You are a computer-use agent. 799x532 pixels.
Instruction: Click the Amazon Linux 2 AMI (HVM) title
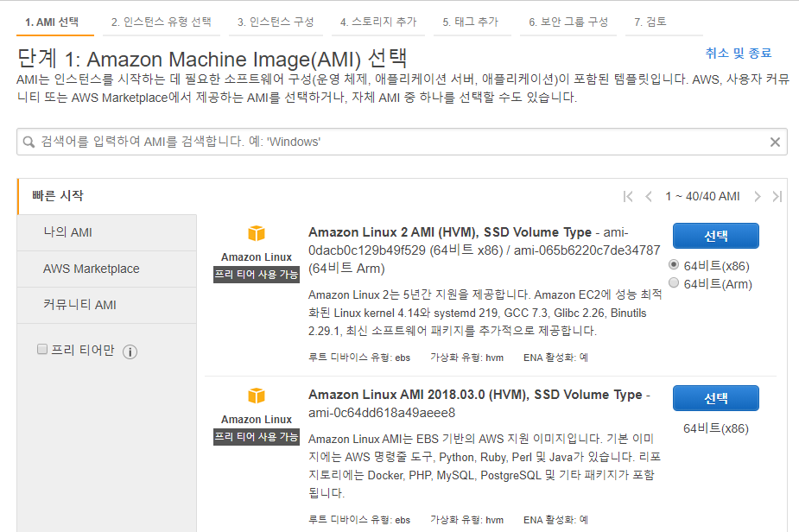pos(450,232)
